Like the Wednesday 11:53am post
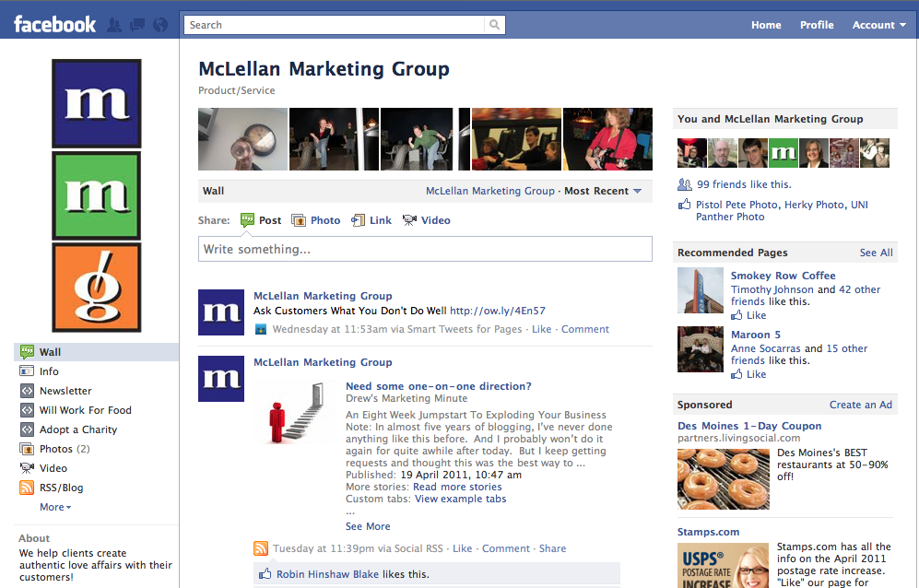The image size is (919, 588). 542,329
